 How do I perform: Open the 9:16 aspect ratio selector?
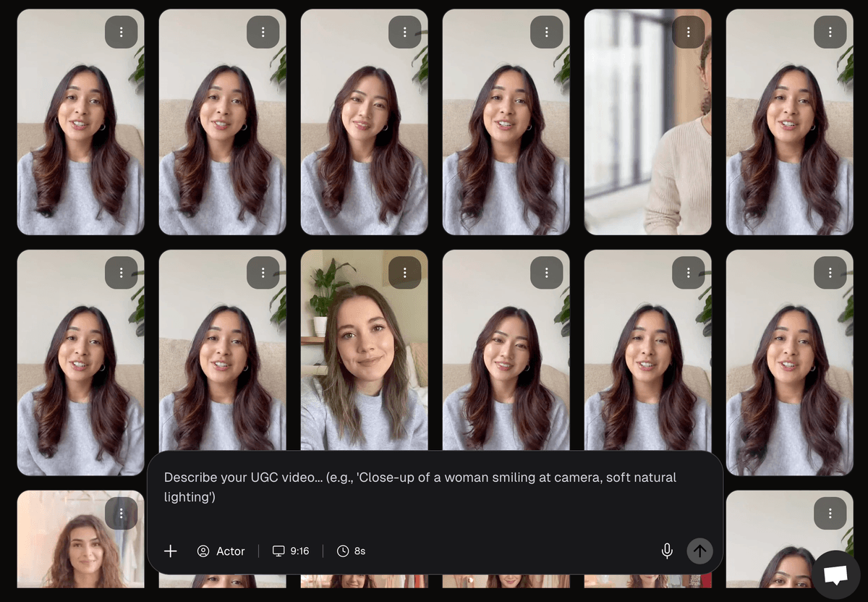pyautogui.click(x=290, y=551)
